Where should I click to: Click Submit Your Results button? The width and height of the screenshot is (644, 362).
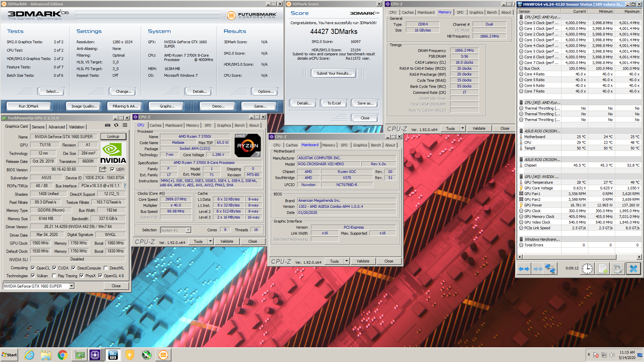(x=334, y=73)
